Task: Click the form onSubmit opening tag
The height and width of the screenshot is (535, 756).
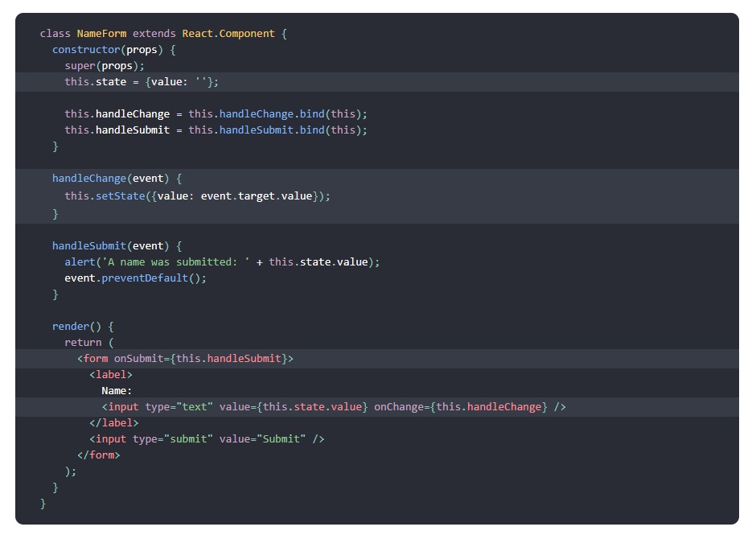Action: (186, 359)
